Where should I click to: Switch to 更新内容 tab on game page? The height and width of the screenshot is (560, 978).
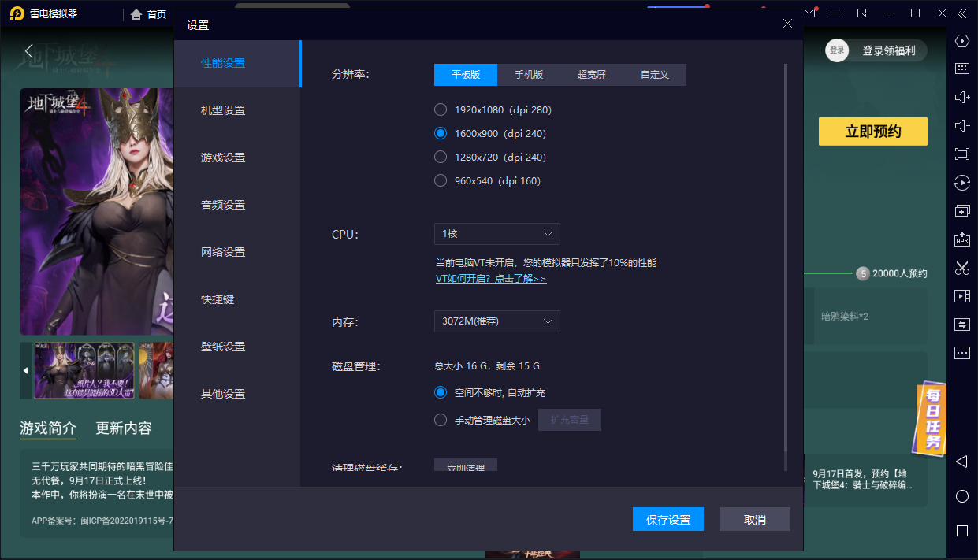click(x=124, y=428)
